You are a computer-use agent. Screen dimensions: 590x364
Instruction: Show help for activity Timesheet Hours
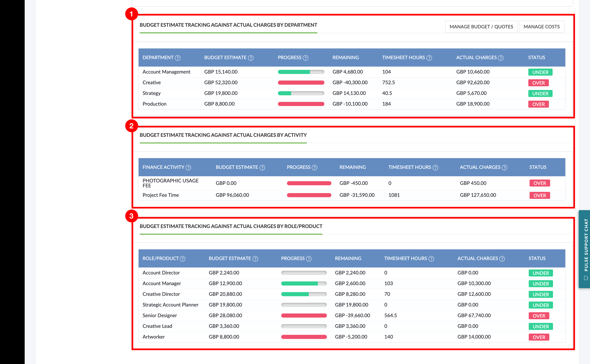[435, 168]
